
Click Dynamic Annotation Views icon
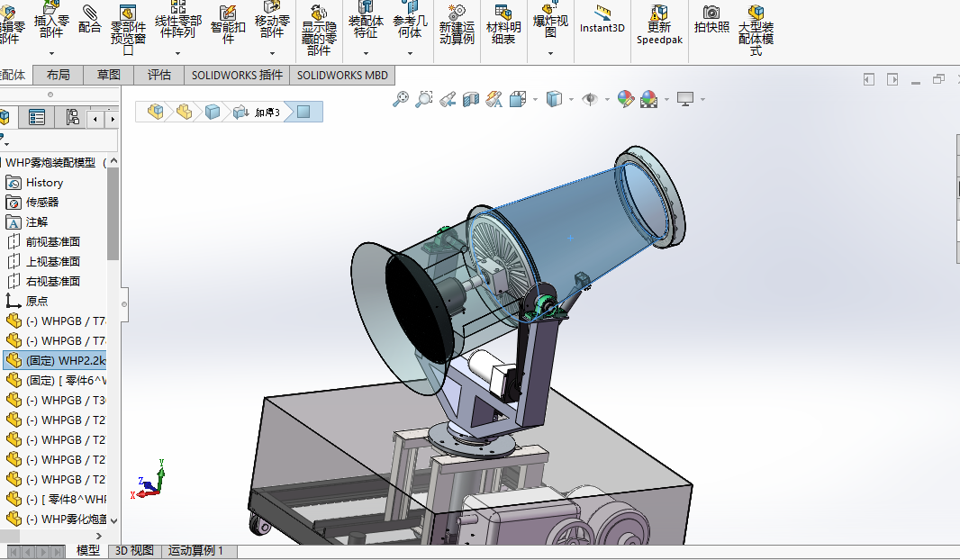pos(494,99)
